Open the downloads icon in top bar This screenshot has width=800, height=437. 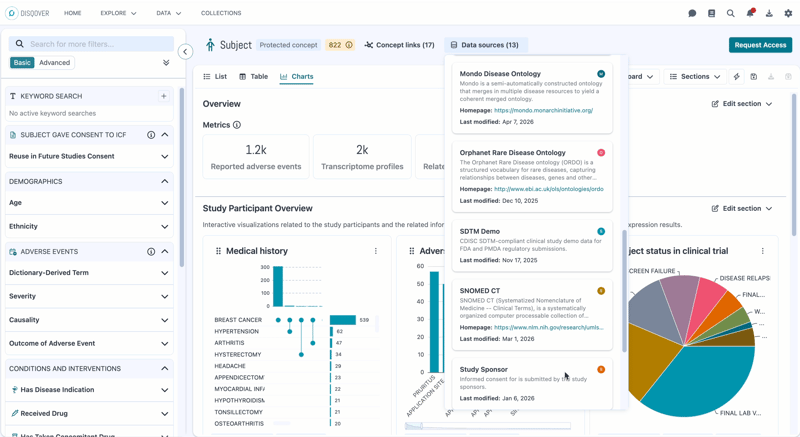[x=769, y=13]
